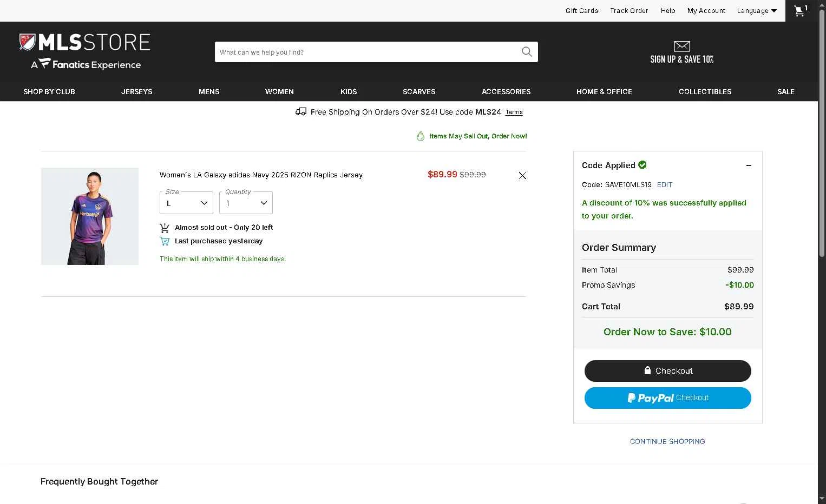This screenshot has width=826, height=504.
Task: Open the Kids menu
Action: (349, 91)
